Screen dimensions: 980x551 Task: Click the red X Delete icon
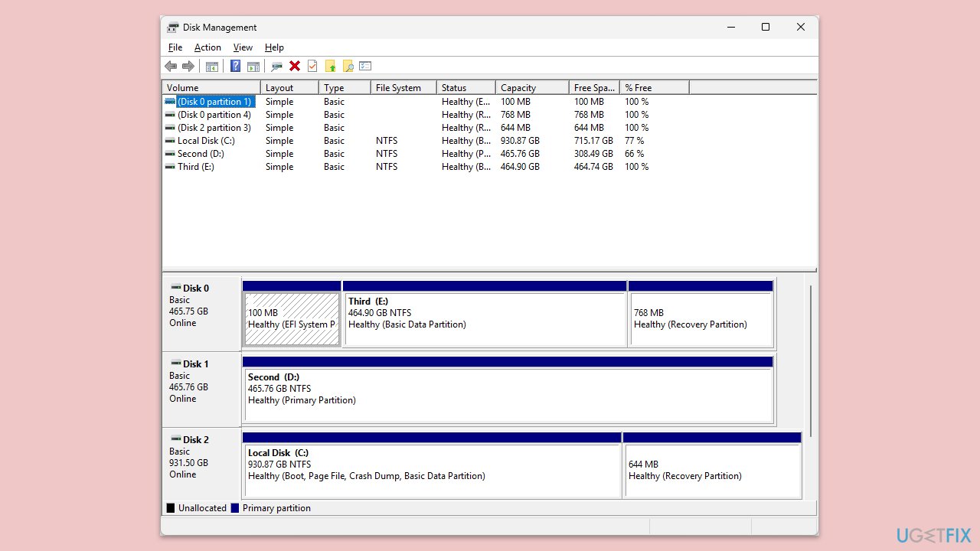pos(295,67)
